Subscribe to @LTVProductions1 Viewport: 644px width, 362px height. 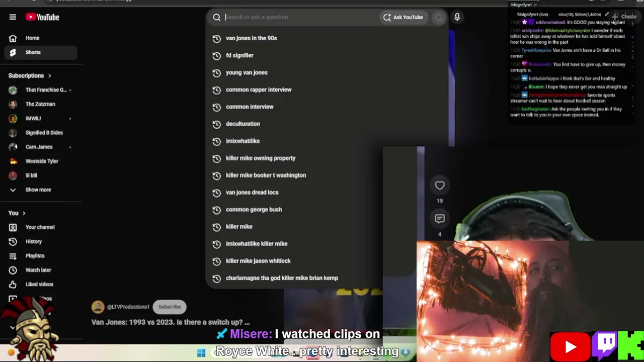point(170,307)
